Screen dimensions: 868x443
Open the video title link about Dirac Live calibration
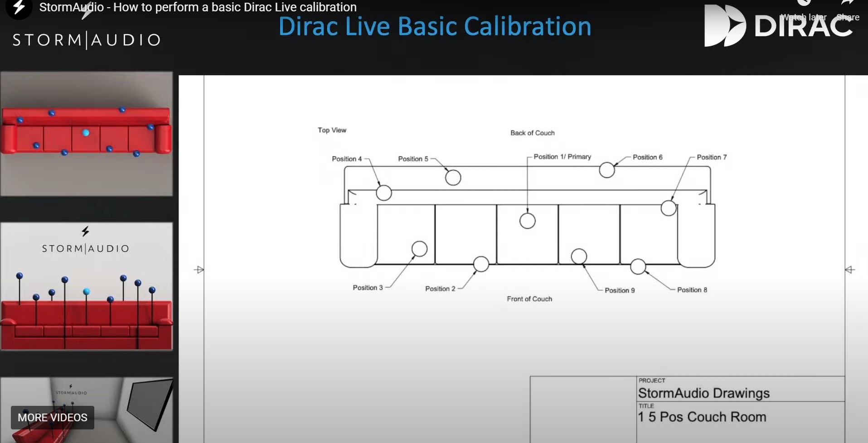198,7
